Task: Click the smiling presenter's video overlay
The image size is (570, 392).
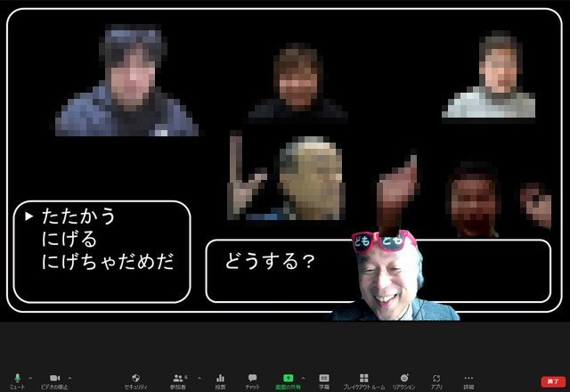Action: (394, 276)
